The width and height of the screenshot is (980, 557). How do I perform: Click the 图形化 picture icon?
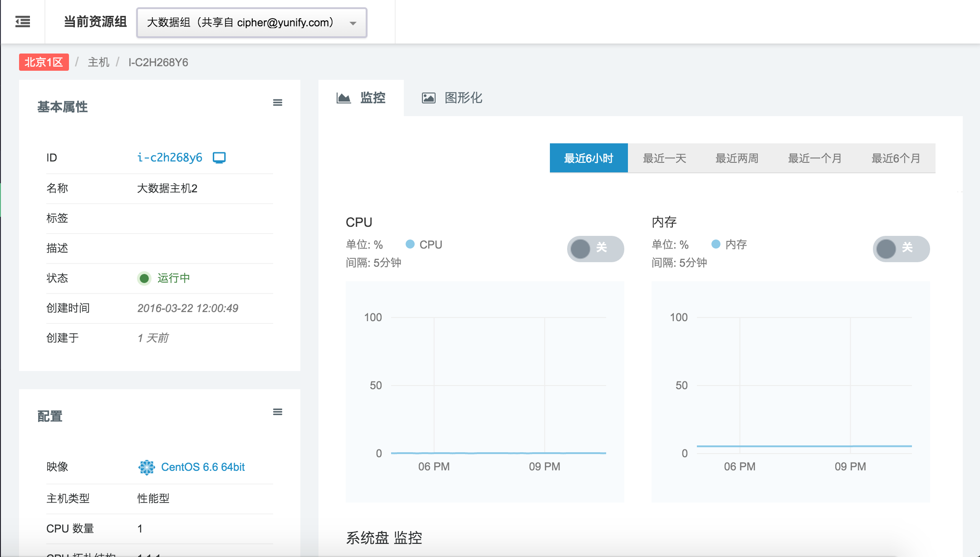pyautogui.click(x=428, y=98)
